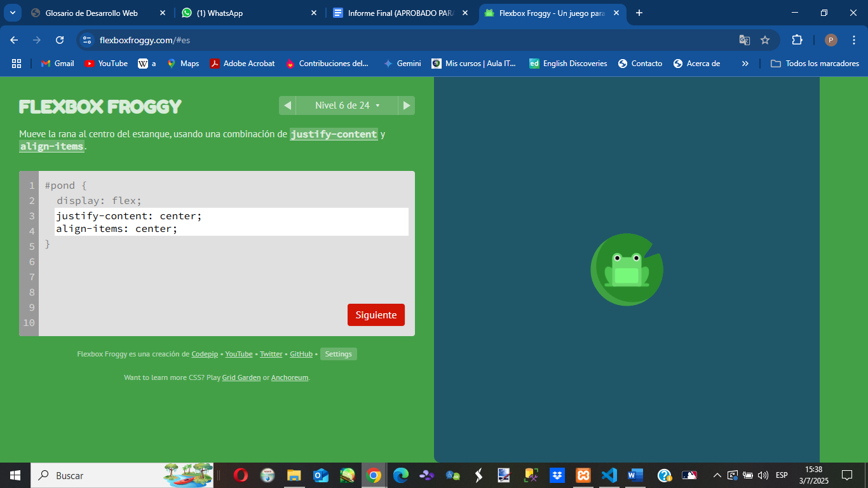
Task: Click inside the CSS code editor text area
Action: 231,222
